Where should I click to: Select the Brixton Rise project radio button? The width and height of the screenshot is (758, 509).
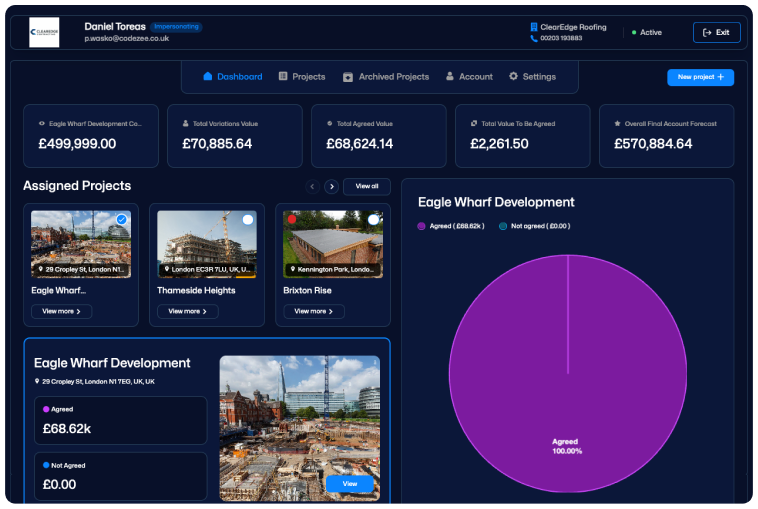tap(373, 219)
